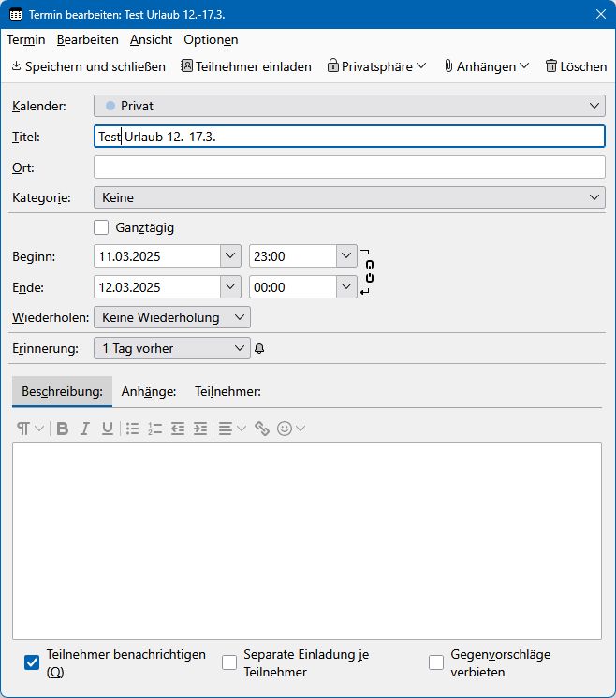Click the bold formatting icon

tap(63, 429)
